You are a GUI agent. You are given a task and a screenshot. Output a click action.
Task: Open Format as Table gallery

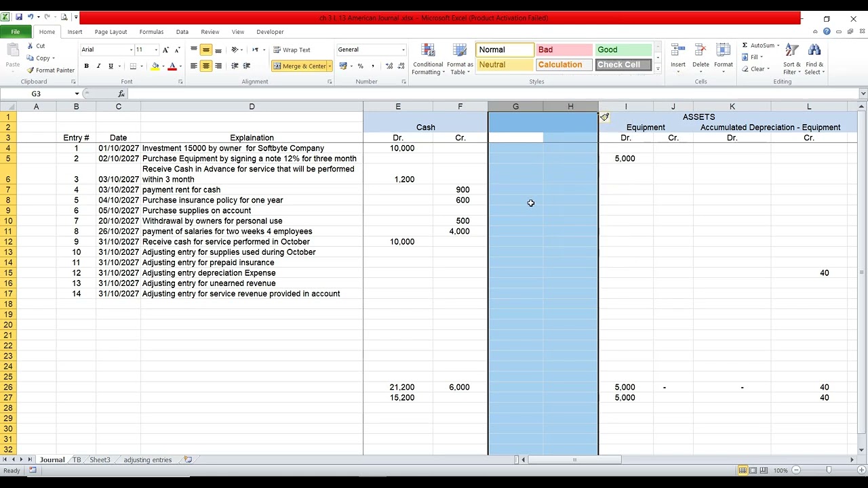[460, 60]
